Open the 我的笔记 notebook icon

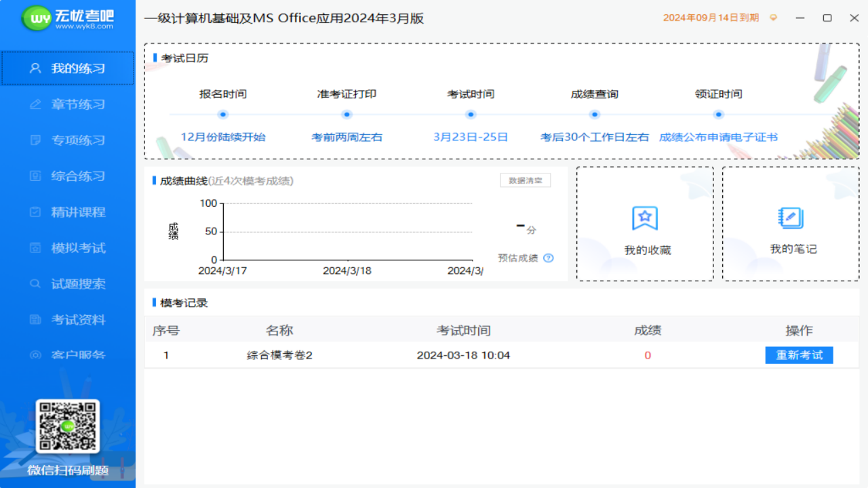point(790,218)
